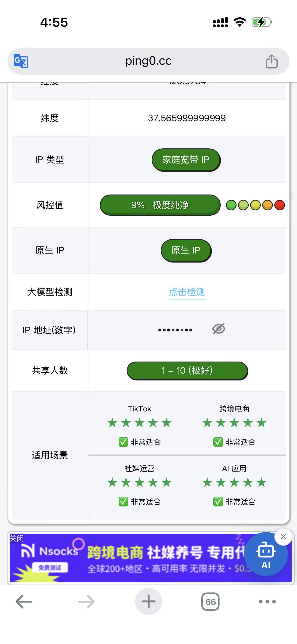This screenshot has height=644, width=297.
Task: Click the 点击检测 link
Action: (x=187, y=292)
